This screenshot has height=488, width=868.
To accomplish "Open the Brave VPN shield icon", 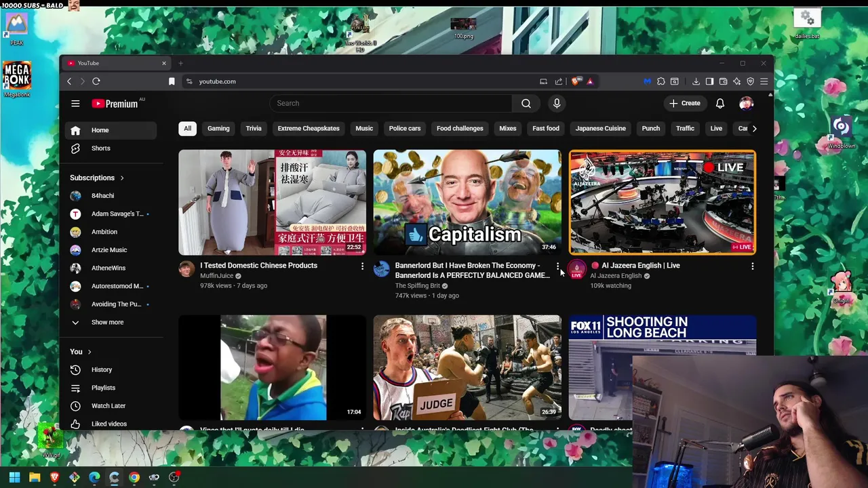I will pyautogui.click(x=750, y=81).
